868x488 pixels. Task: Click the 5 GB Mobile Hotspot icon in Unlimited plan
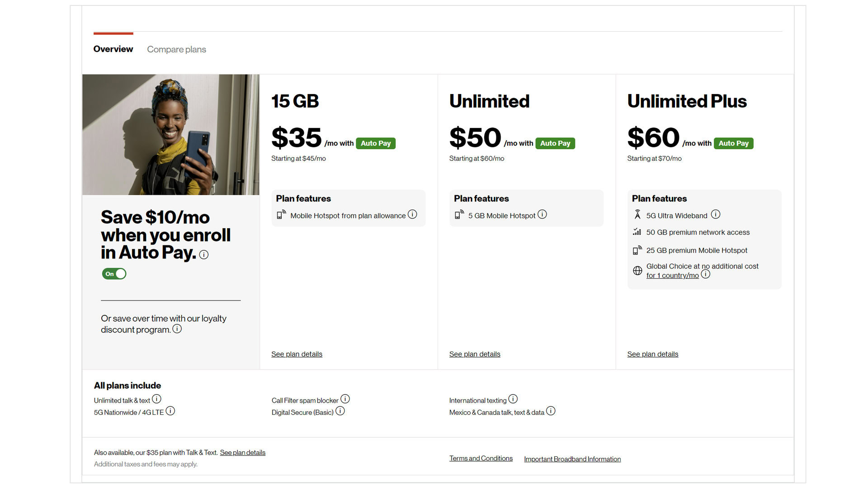tap(459, 215)
